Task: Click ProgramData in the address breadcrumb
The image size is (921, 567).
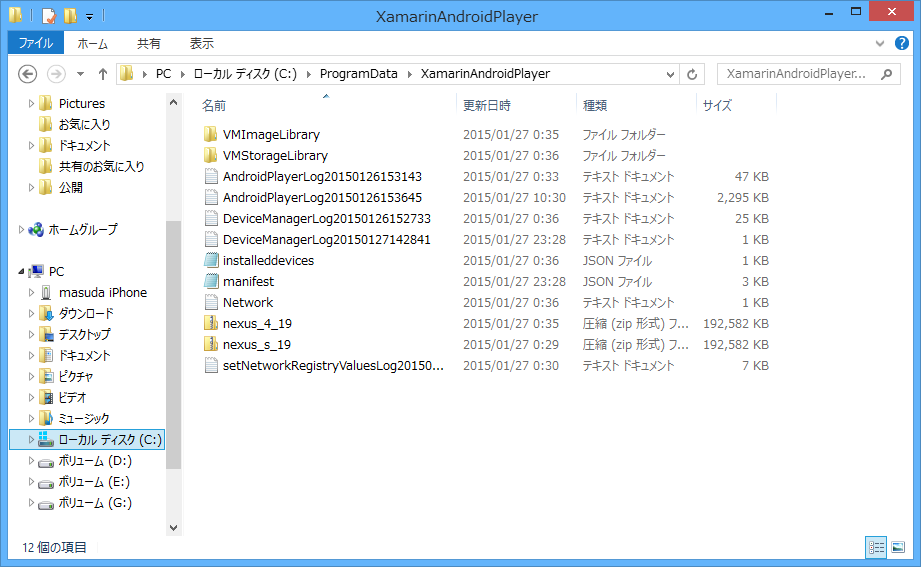Action: [358, 74]
